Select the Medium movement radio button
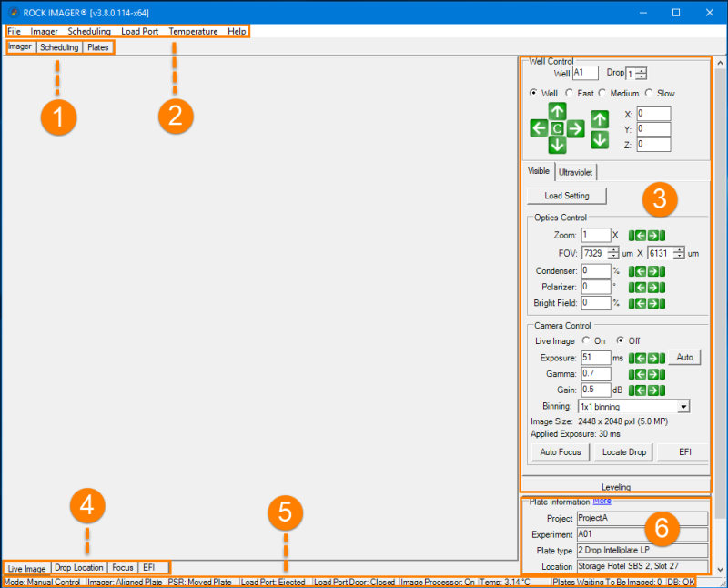The height and width of the screenshot is (588, 728). pyautogui.click(x=602, y=93)
